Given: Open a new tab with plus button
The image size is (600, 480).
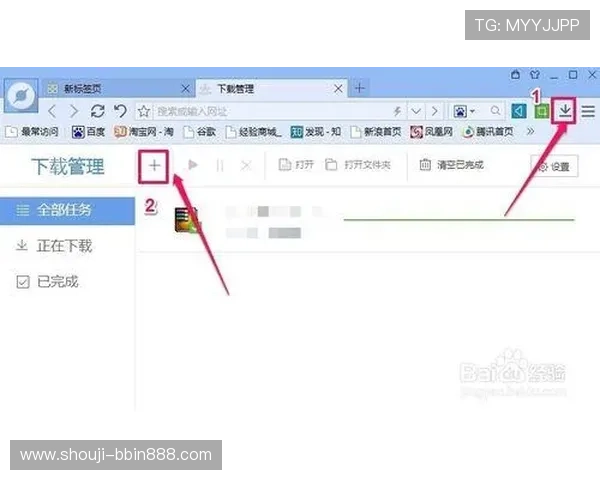Looking at the screenshot, I should (x=359, y=88).
